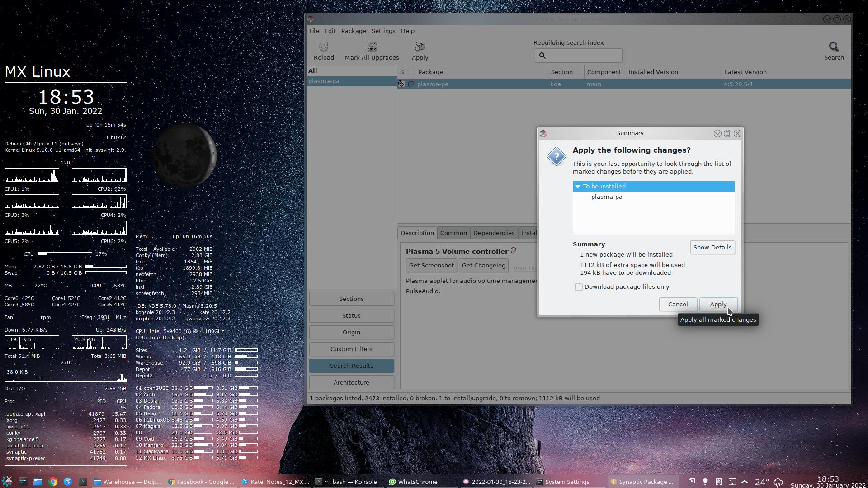The width and height of the screenshot is (868, 488).
Task: Open the File menu in Synaptic
Action: tap(314, 31)
